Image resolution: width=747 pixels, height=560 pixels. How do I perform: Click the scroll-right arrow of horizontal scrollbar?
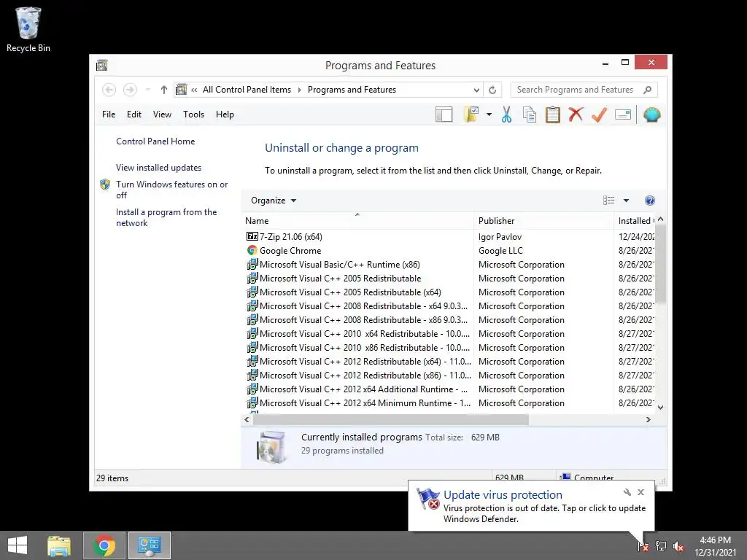coord(648,419)
